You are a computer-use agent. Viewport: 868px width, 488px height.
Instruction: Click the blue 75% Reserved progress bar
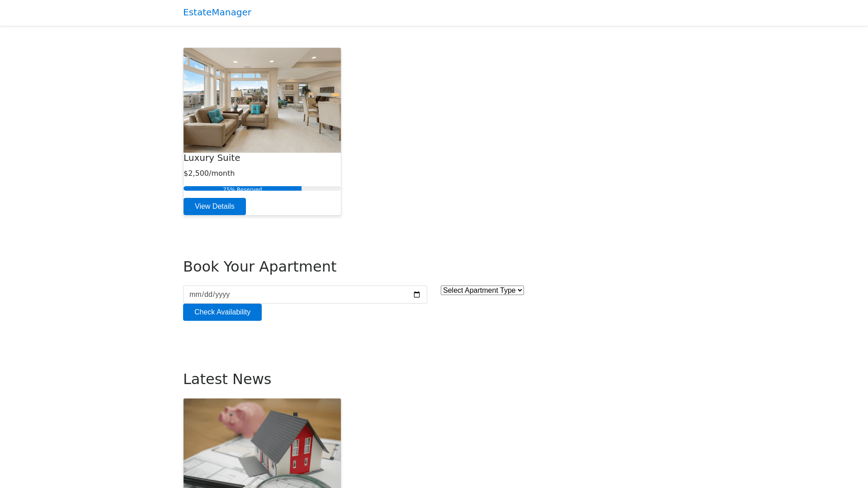(x=242, y=188)
